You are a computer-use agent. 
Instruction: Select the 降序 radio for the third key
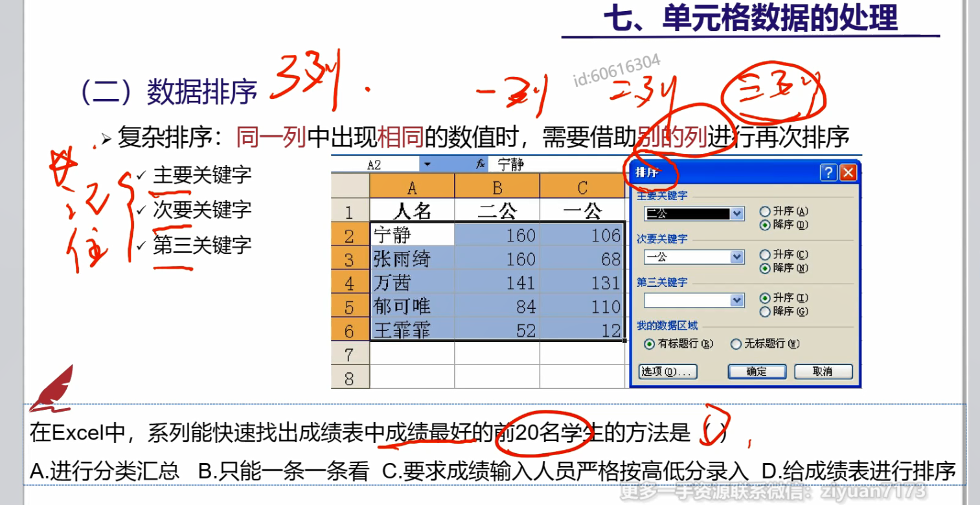765,311
